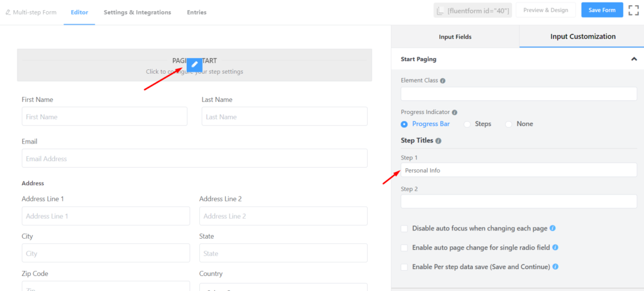The height and width of the screenshot is (291, 644).
Task: Click the Step 2 title field
Action: coord(519,202)
